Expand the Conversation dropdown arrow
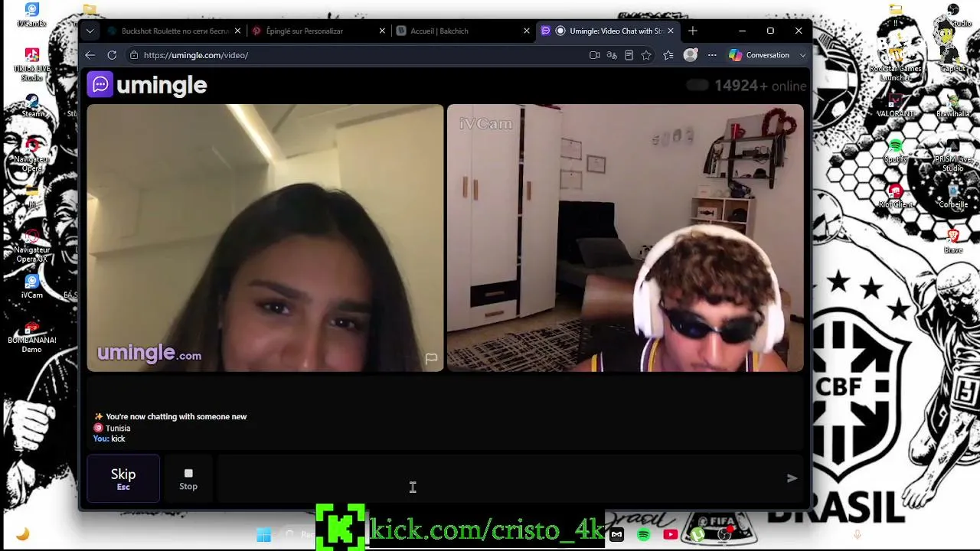This screenshot has height=551, width=980. click(x=802, y=55)
